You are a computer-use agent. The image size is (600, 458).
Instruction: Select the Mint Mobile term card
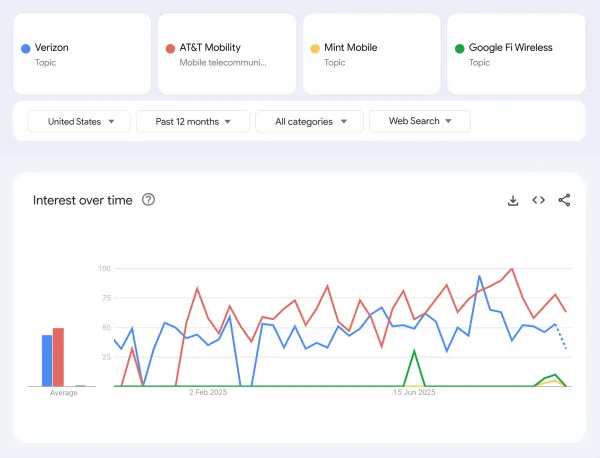click(x=372, y=54)
